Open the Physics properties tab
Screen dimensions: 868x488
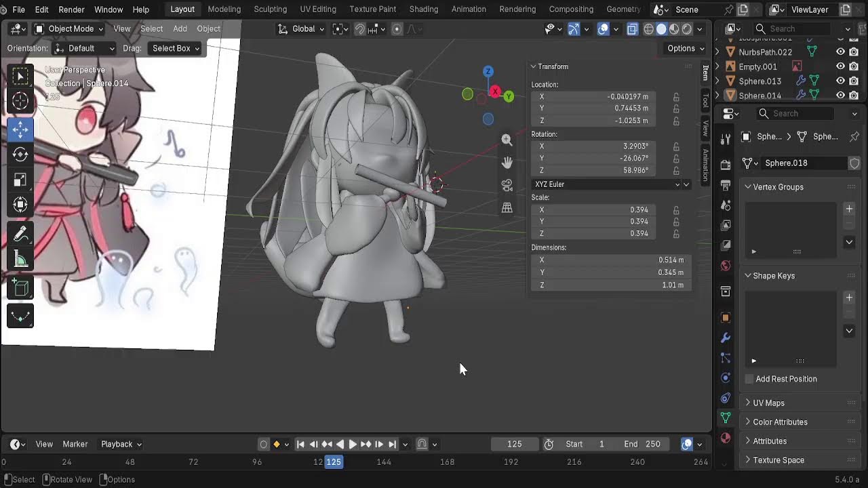point(726,378)
